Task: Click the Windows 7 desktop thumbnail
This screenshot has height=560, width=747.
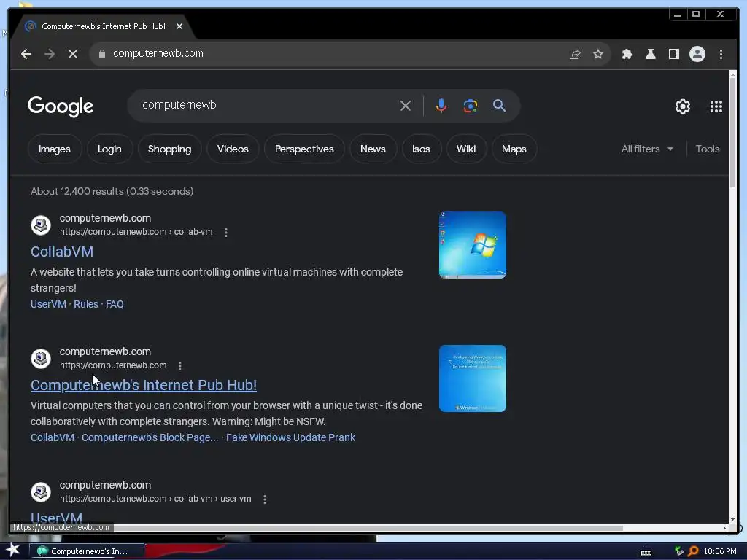Action: click(473, 245)
